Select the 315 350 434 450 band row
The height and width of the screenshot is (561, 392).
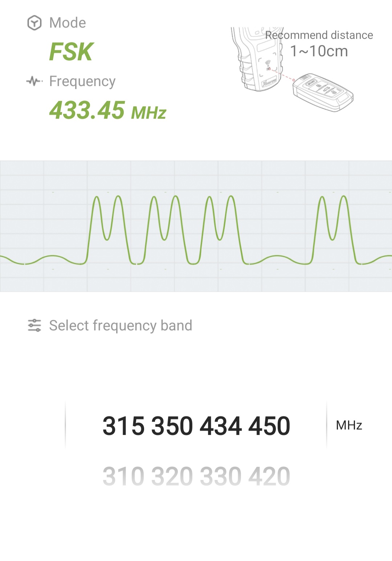pos(196,426)
